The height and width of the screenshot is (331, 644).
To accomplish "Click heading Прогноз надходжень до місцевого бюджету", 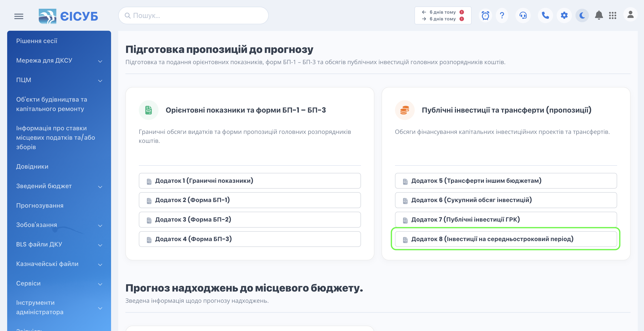I will click(244, 288).
